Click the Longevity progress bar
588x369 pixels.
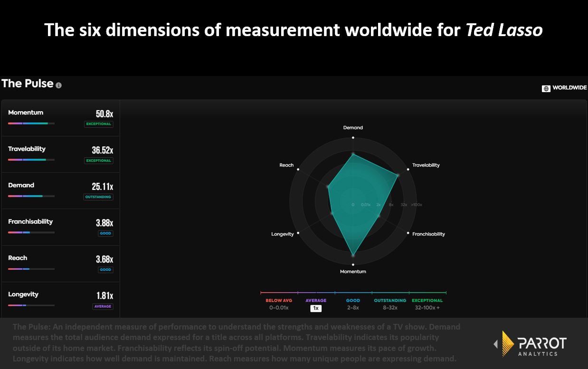pyautogui.click(x=31, y=305)
